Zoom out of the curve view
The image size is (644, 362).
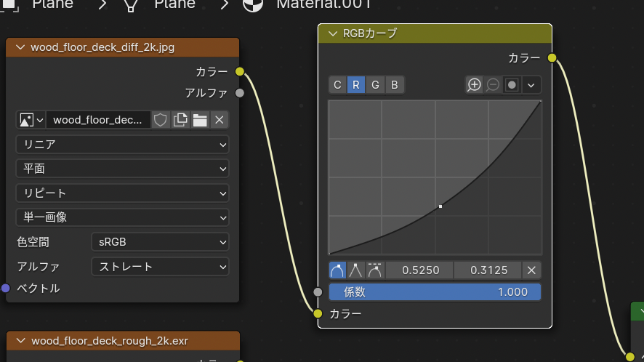pyautogui.click(x=493, y=85)
